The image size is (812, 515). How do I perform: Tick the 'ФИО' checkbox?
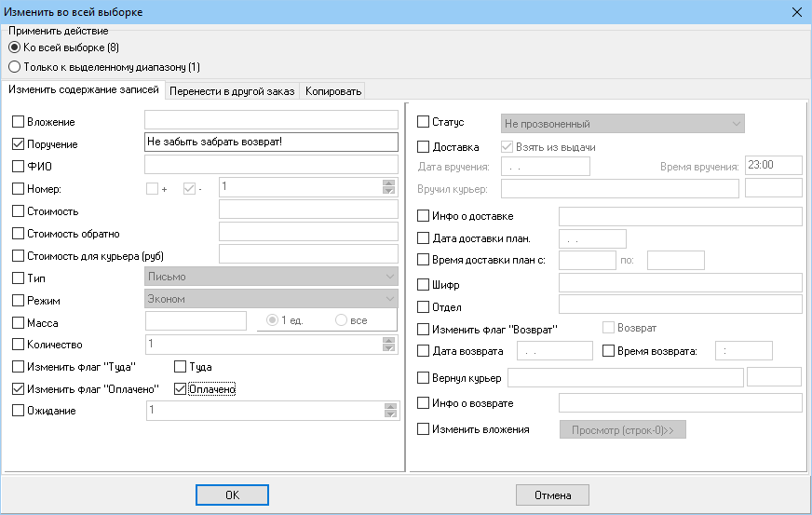tap(18, 167)
